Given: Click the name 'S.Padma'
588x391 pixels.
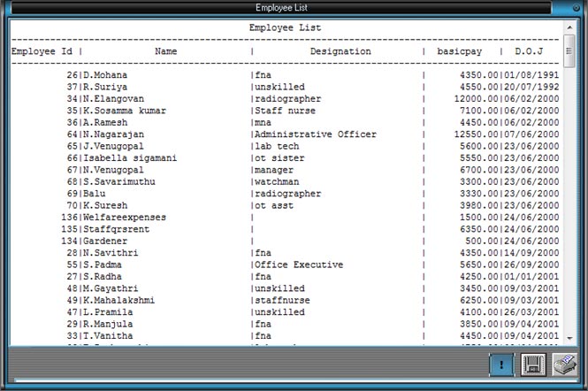Looking at the screenshot, I should [103, 264].
